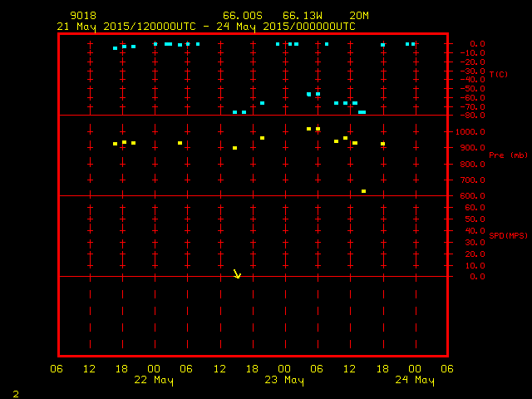Click the elevation label 20M
The height and width of the screenshot is (399, 532).
coord(359,16)
